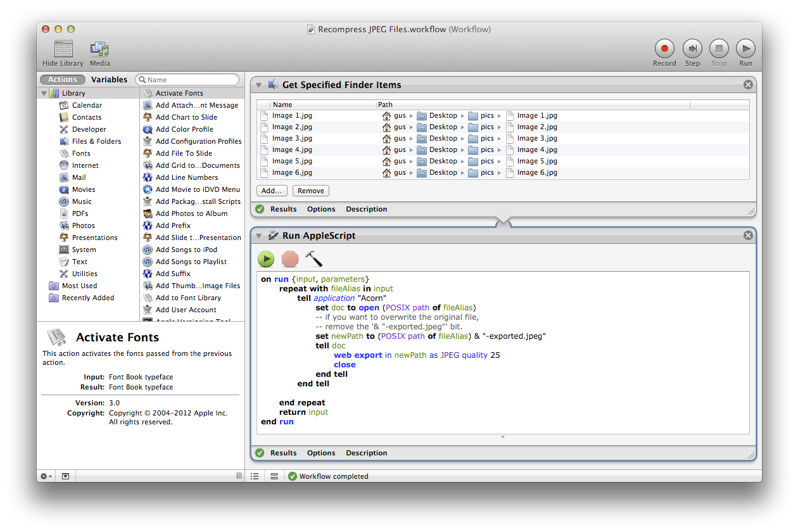Compile the script with the hammer icon

[313, 258]
